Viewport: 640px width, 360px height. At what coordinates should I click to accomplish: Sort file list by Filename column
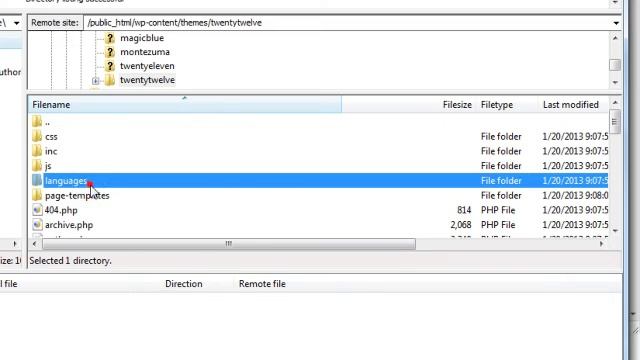184,104
